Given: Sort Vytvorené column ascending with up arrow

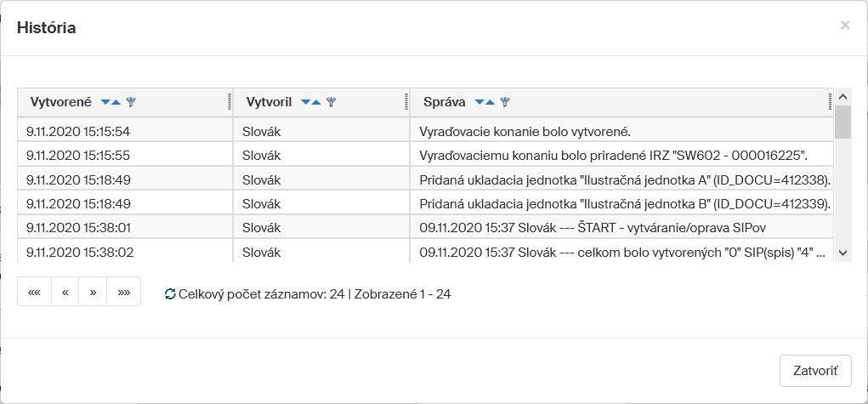Looking at the screenshot, I should (116, 102).
